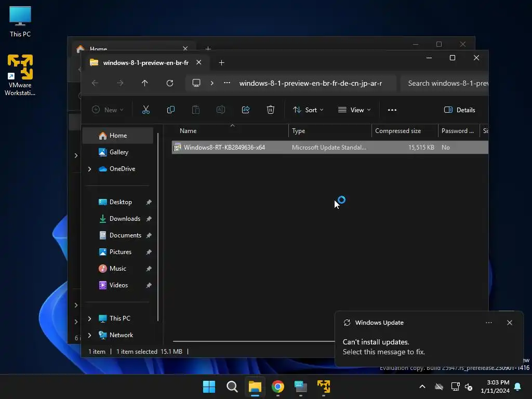Open the Sort dropdown
Screen dimensions: 532x399
308,110
